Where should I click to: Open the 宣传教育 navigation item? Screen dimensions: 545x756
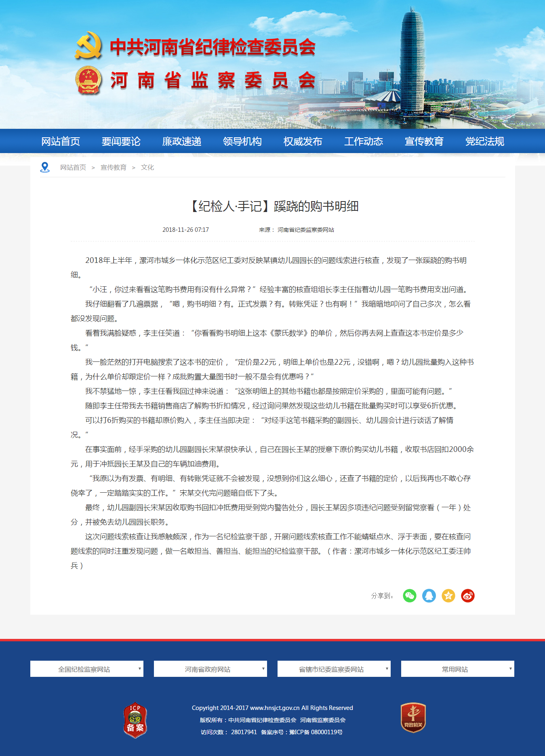424,141
